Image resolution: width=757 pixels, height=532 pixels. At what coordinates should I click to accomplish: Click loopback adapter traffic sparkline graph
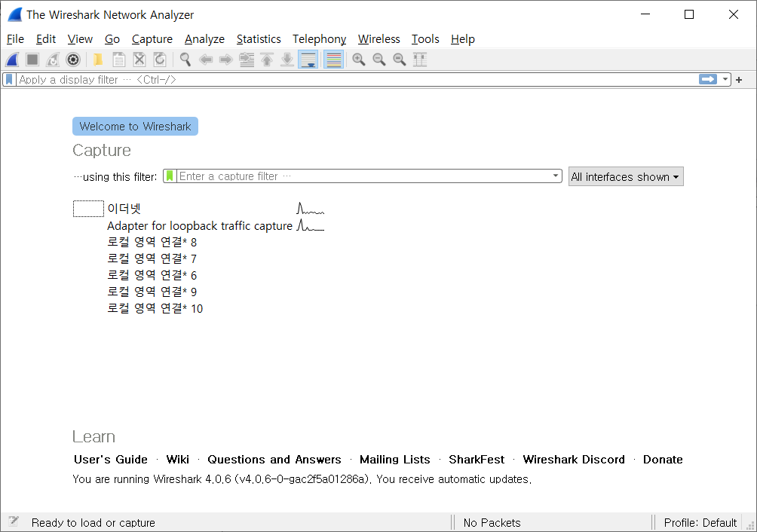point(311,225)
